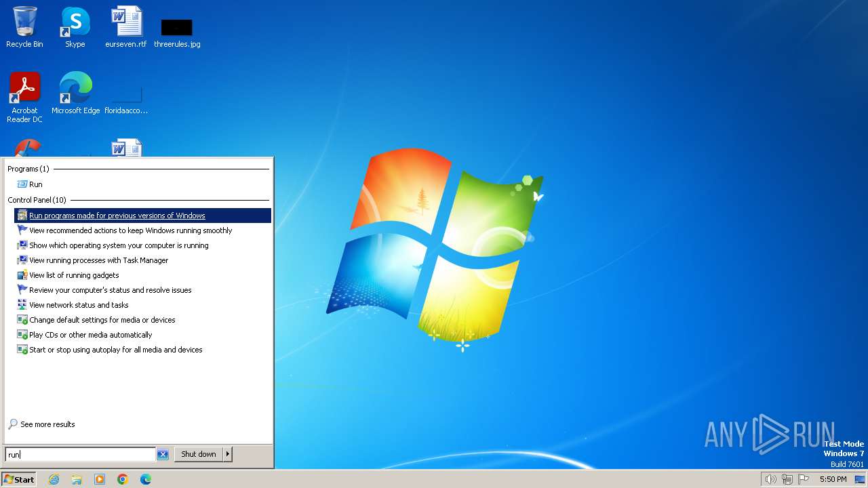The image size is (868, 488).
Task: Click the Start button
Action: [x=19, y=479]
